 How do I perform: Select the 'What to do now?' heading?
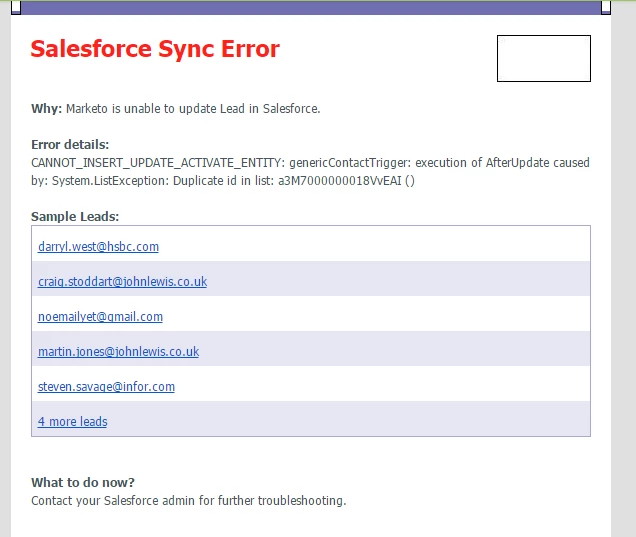pyautogui.click(x=83, y=482)
